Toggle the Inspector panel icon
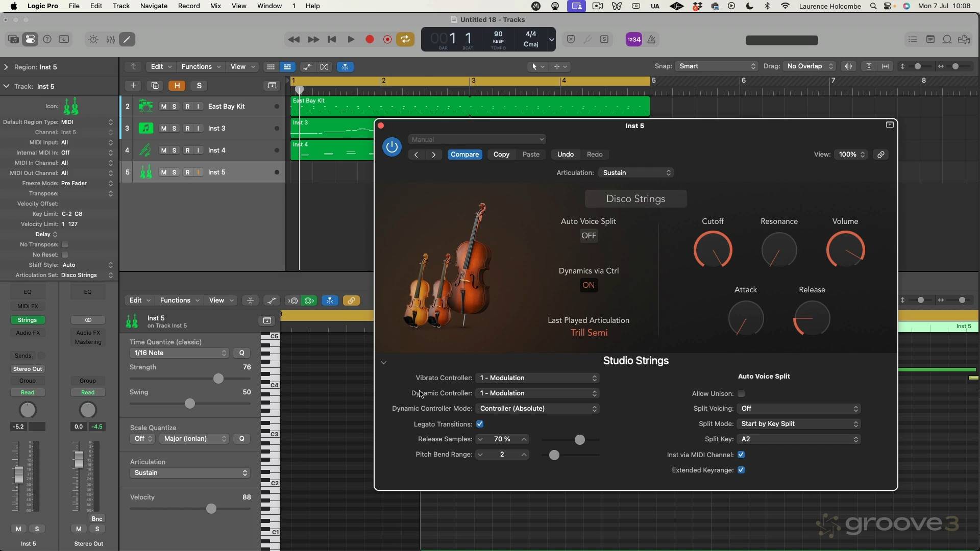The height and width of the screenshot is (551, 980). pyautogui.click(x=31, y=39)
